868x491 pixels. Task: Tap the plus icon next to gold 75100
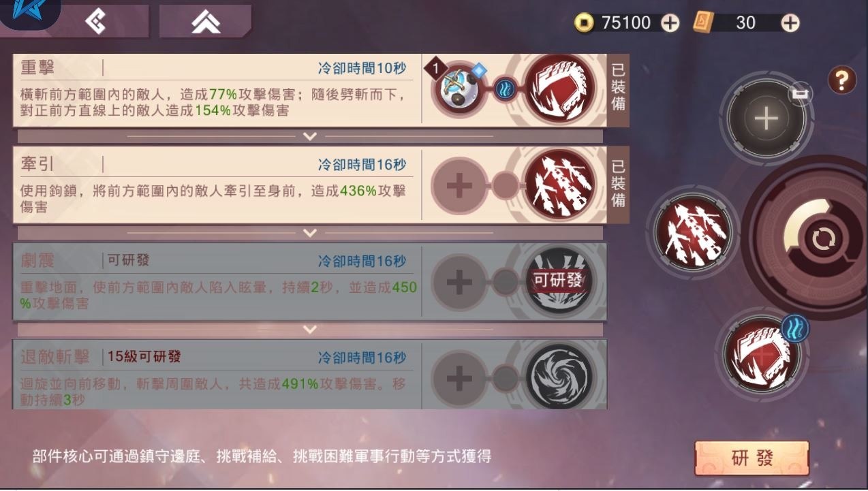coord(670,23)
